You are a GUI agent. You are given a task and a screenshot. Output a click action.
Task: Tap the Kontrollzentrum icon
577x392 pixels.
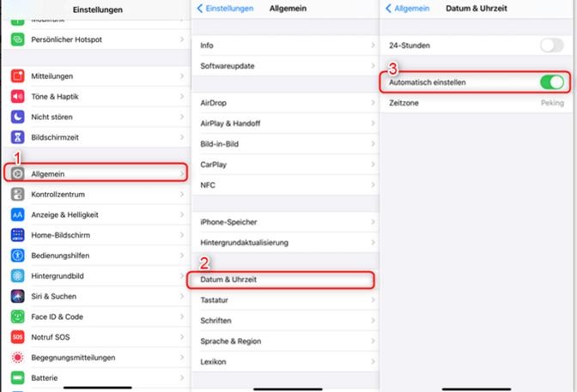pos(17,194)
